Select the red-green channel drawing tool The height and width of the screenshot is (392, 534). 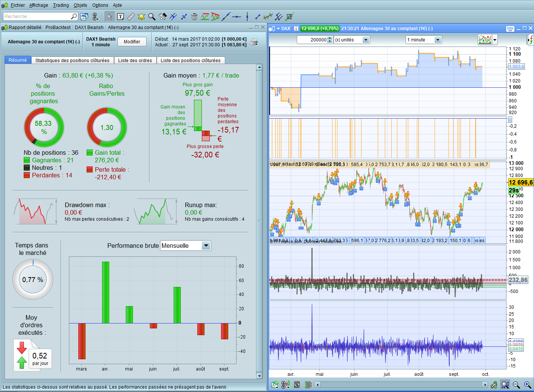click(205, 17)
